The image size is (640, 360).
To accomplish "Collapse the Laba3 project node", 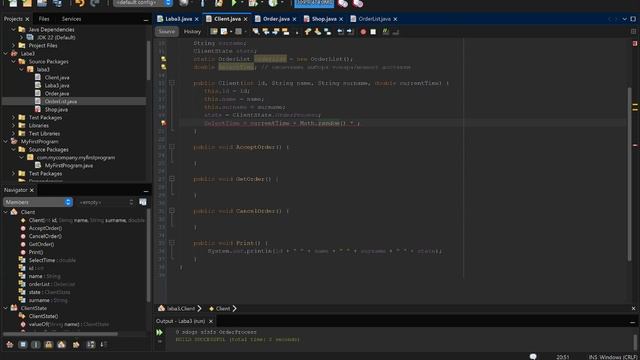I will point(6,53).
